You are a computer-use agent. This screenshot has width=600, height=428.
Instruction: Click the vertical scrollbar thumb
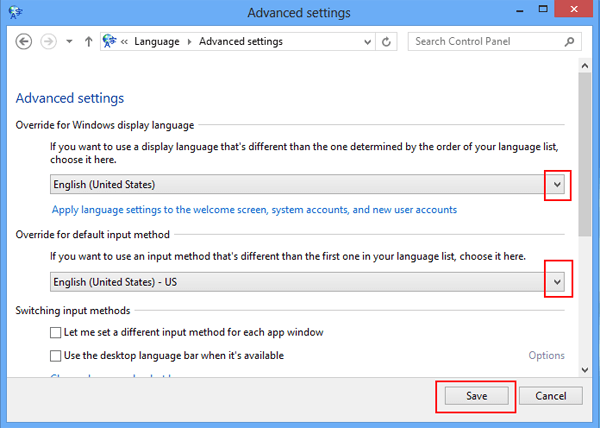click(x=585, y=154)
